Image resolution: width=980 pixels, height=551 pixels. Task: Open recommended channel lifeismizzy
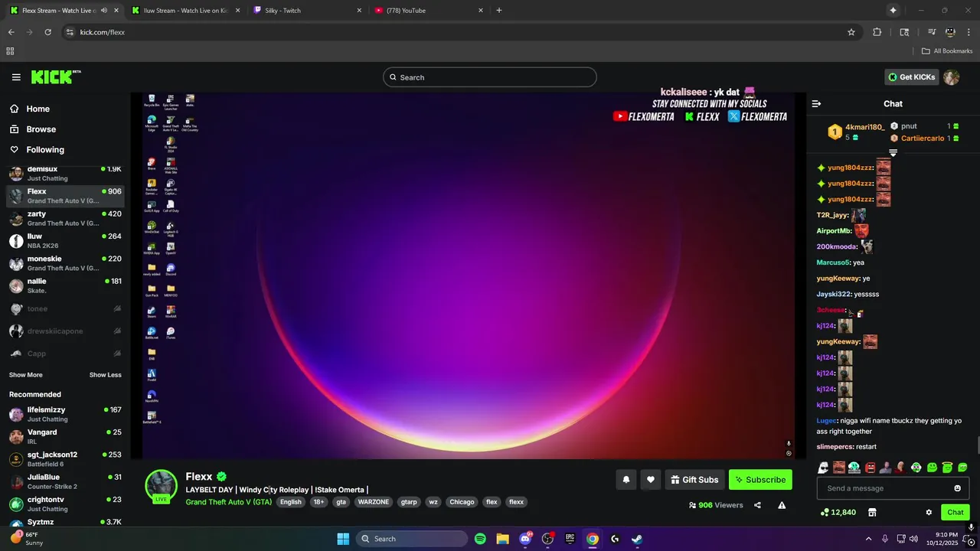point(65,414)
